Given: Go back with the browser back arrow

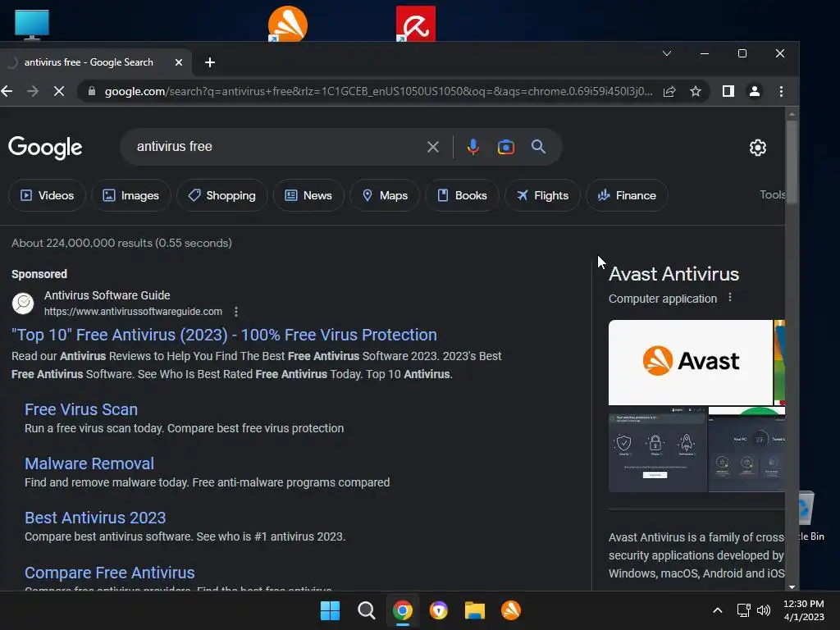Looking at the screenshot, I should (x=7, y=91).
